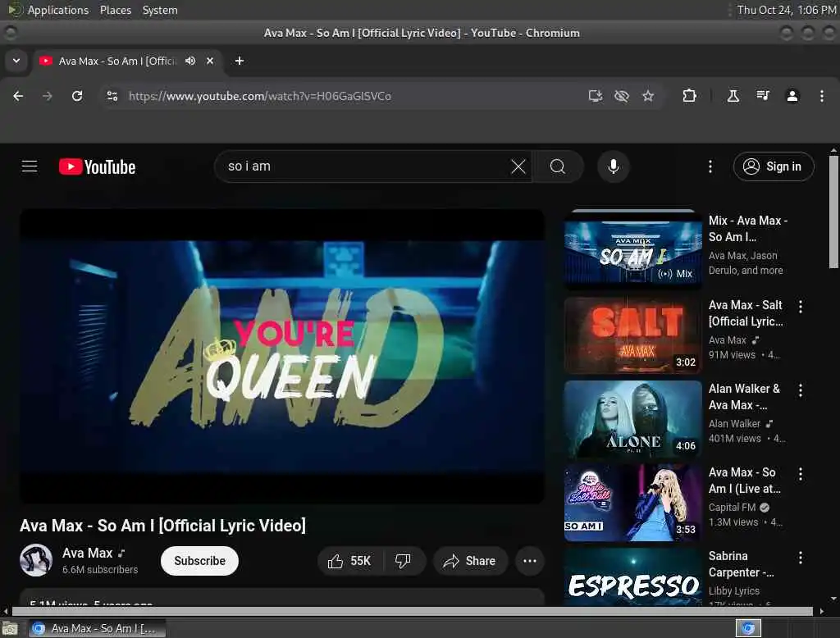Open Ava Max channel avatar
This screenshot has width=840, height=638.
[36, 560]
